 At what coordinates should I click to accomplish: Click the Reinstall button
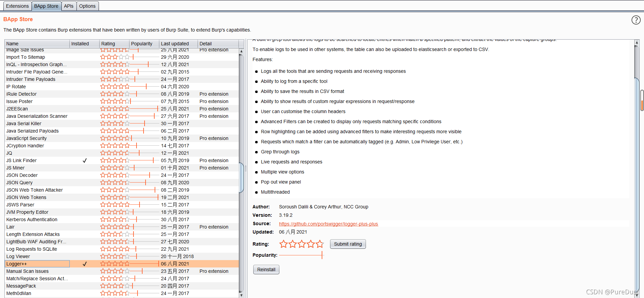click(266, 269)
